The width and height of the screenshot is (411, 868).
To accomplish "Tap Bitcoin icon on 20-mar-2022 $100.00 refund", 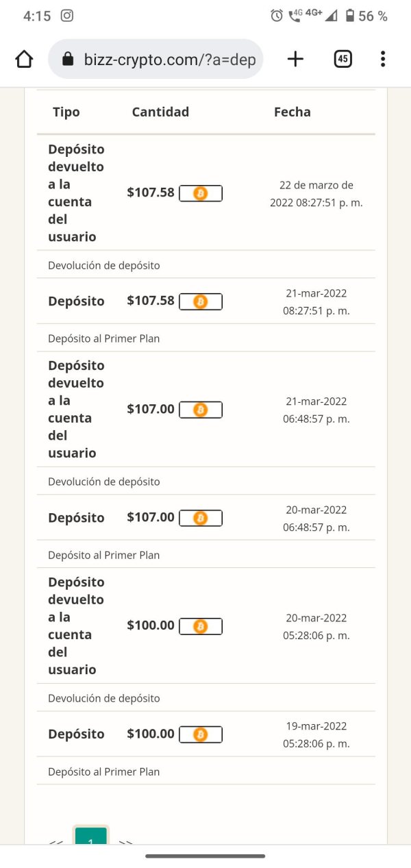I will [x=200, y=626].
